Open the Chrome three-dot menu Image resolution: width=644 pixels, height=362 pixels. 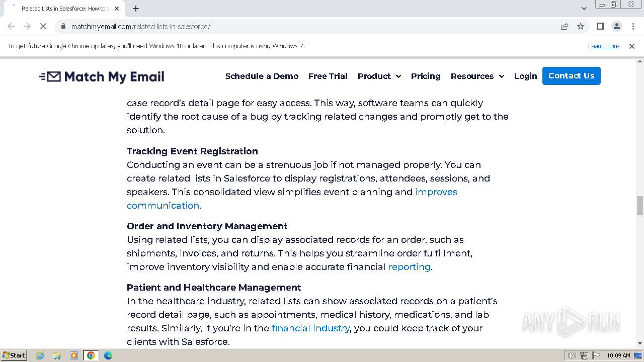(633, 26)
